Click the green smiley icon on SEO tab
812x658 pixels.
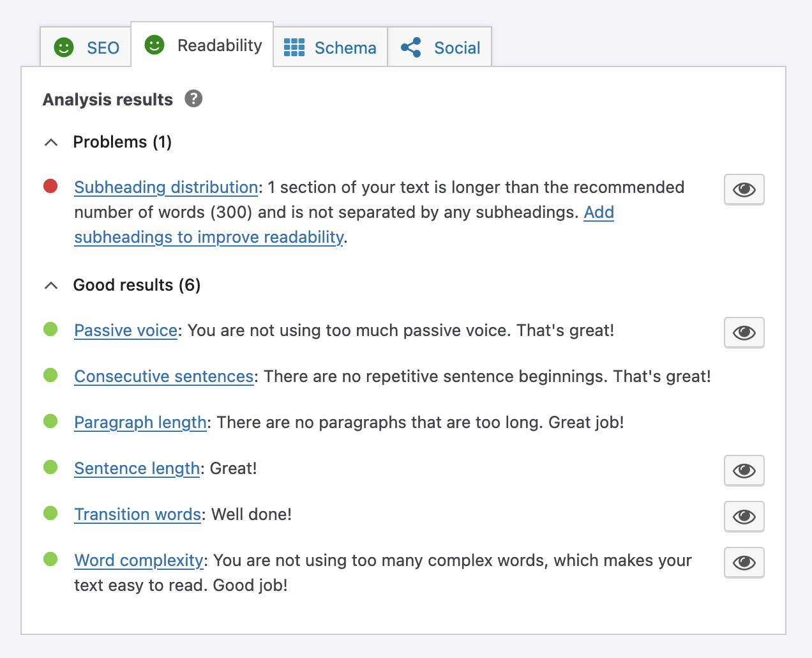pyautogui.click(x=64, y=47)
